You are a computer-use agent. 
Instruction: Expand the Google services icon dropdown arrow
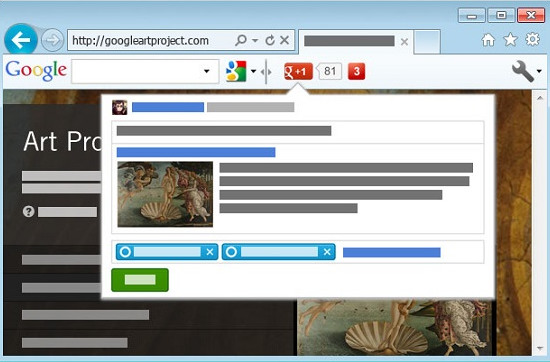pyautogui.click(x=253, y=71)
